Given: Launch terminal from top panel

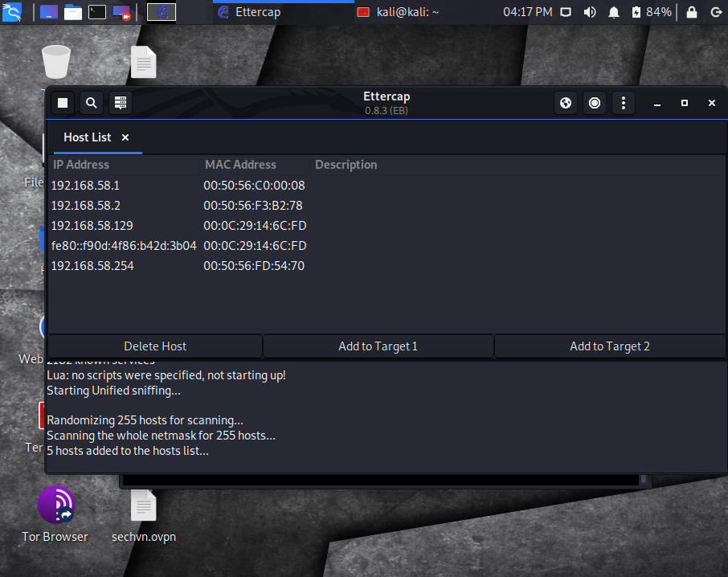Looking at the screenshot, I should [97, 12].
